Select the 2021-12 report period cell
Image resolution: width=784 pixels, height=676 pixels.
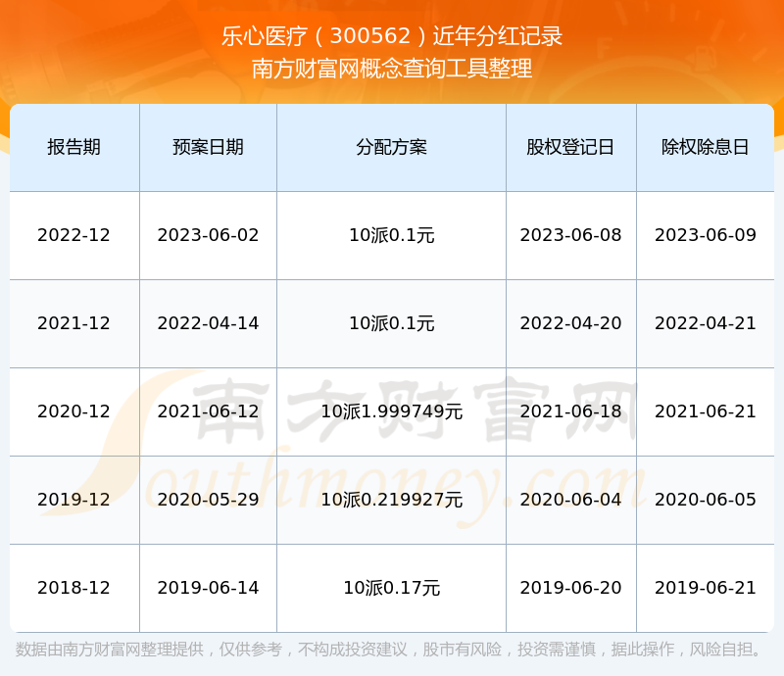74,323
